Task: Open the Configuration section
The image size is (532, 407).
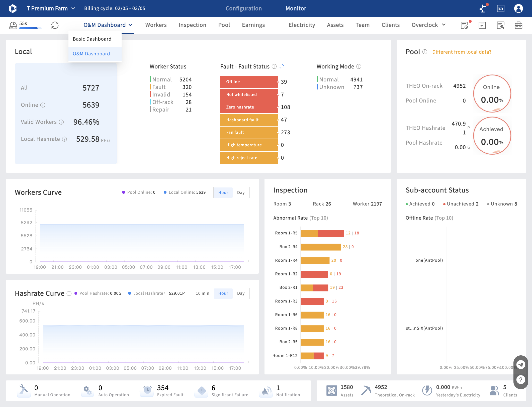Action: tap(243, 9)
